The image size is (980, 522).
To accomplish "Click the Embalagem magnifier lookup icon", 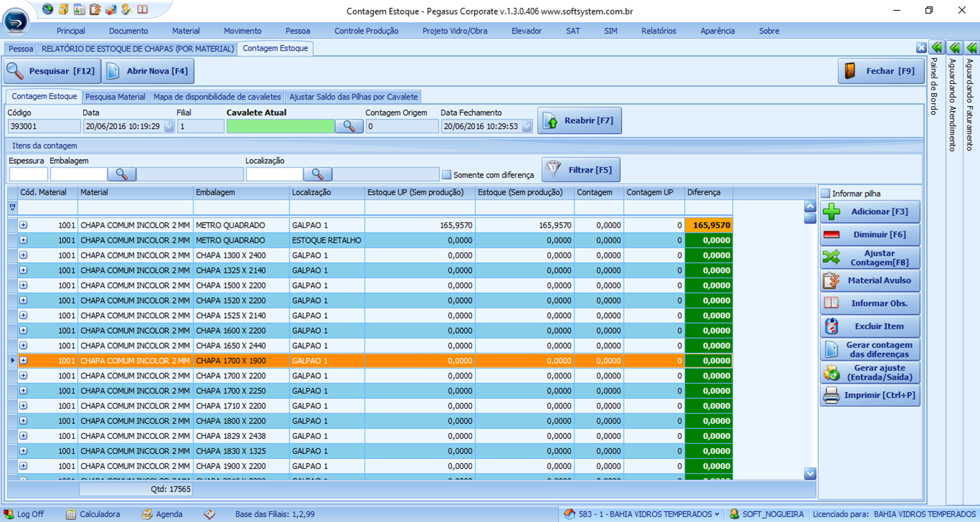I will [x=122, y=174].
